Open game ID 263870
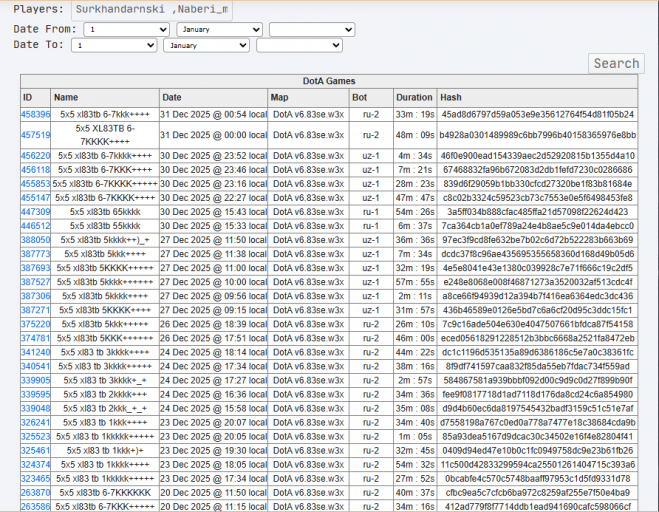The width and height of the screenshot is (659, 512). (x=35, y=493)
